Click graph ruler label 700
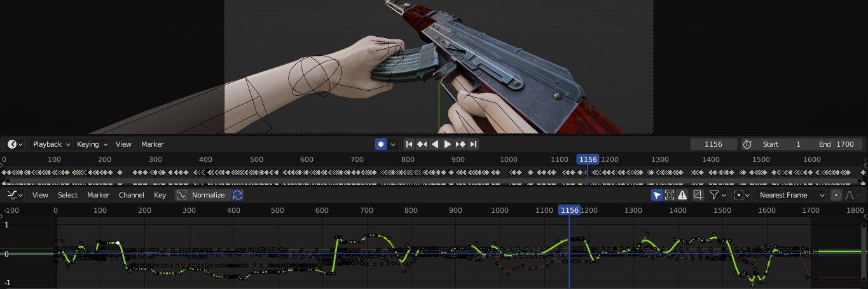This screenshot has height=289, width=868. pos(366,210)
